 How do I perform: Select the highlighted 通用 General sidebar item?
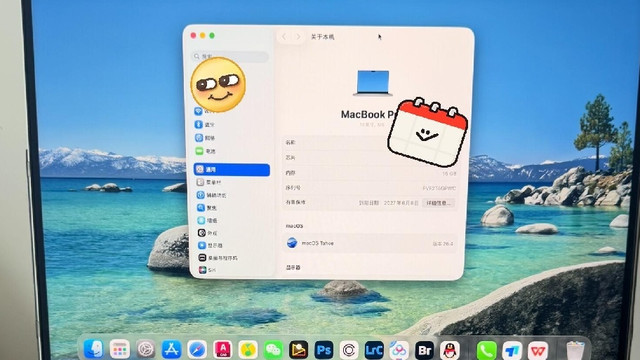click(232, 169)
